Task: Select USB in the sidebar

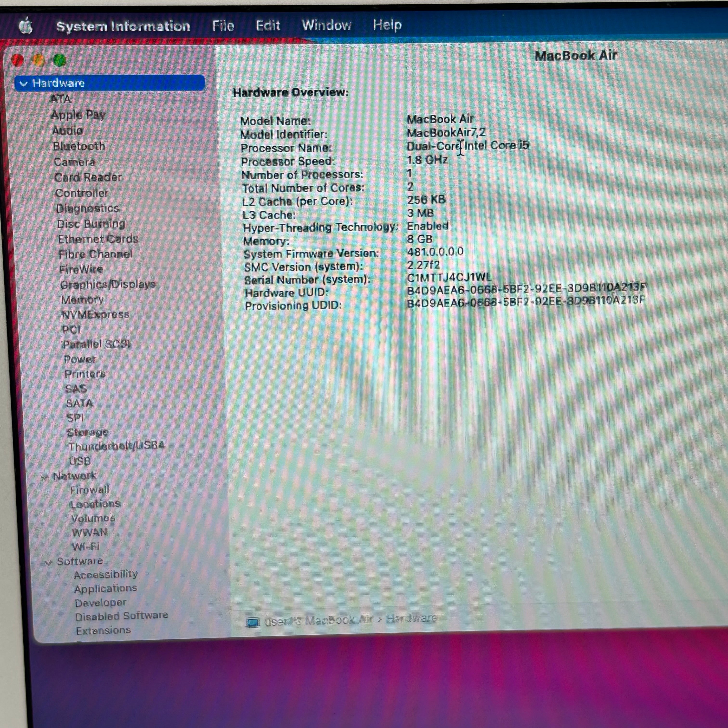Action: pyautogui.click(x=79, y=461)
